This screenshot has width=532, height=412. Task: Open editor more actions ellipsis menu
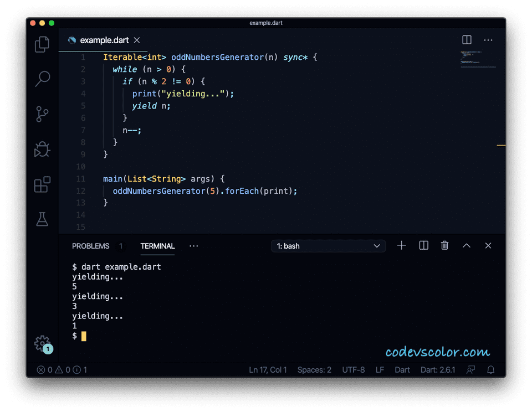pos(488,39)
